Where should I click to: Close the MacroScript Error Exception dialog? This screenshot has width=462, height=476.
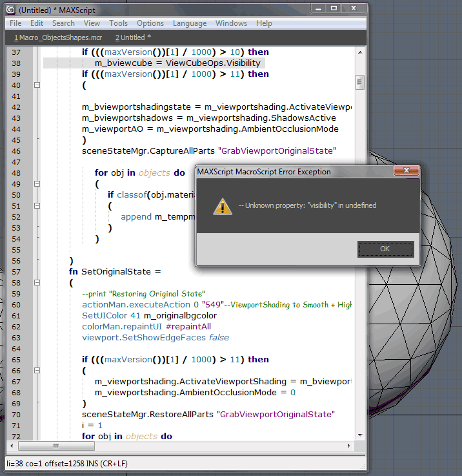pyautogui.click(x=407, y=171)
